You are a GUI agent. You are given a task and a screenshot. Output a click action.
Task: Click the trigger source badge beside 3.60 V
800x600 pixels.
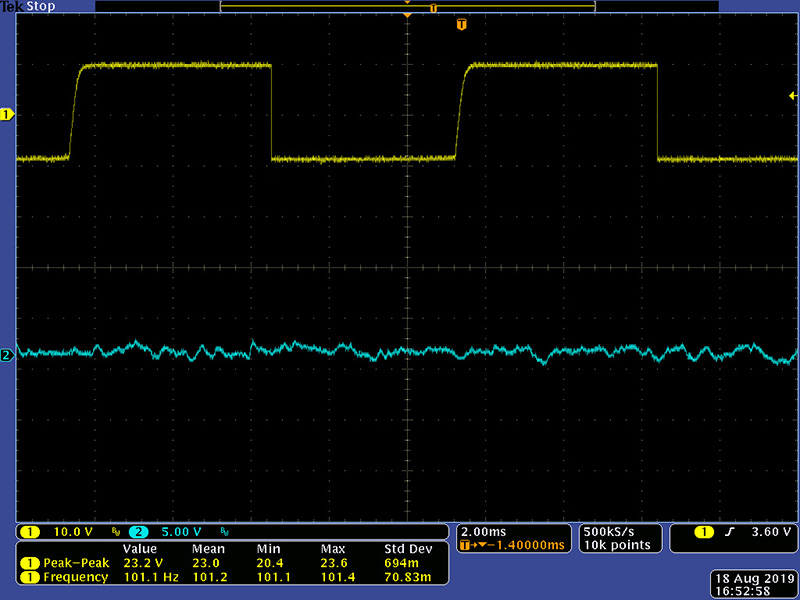707,531
